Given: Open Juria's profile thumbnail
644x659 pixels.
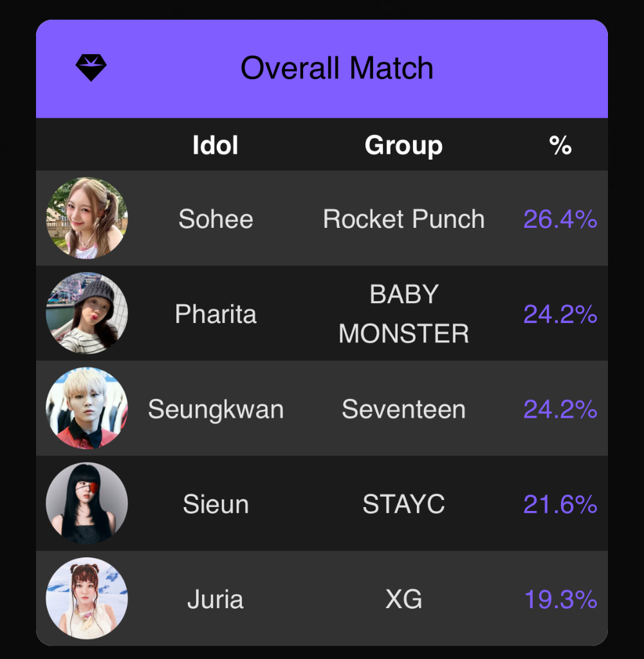Looking at the screenshot, I should pos(87,598).
